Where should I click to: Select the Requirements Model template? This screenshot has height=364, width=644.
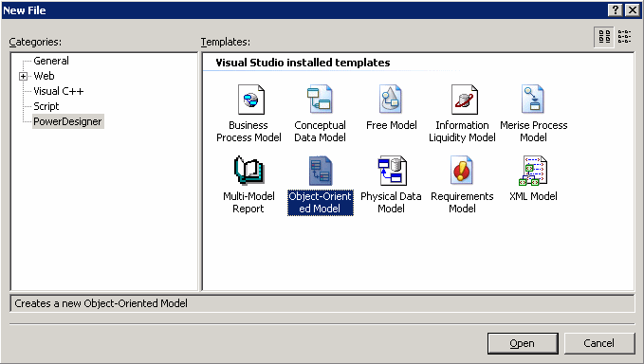(x=462, y=171)
